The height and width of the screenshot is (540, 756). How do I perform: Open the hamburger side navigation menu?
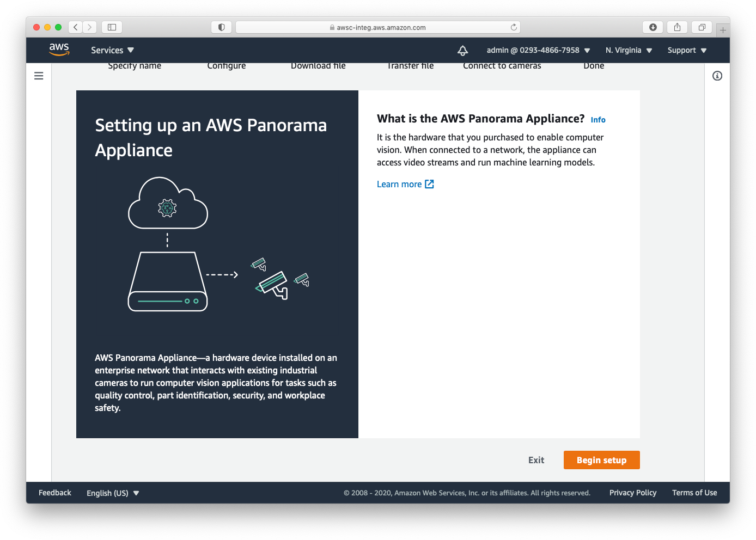[x=39, y=76]
